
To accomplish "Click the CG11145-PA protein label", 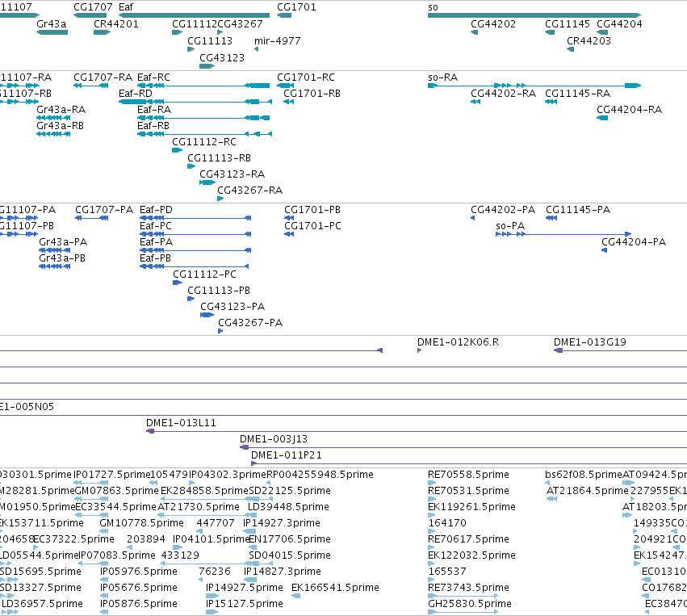I will click(578, 210).
